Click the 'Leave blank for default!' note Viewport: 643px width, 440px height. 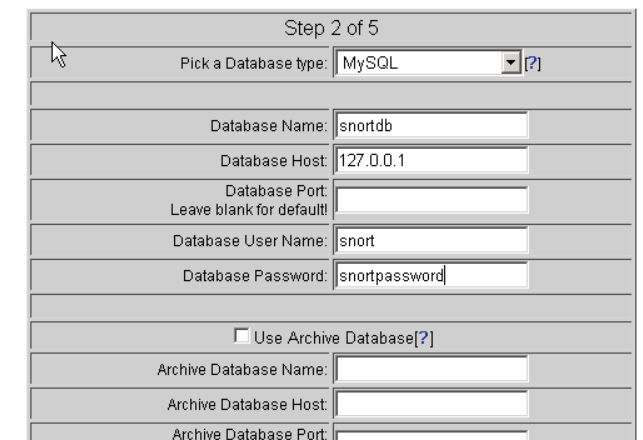[x=272, y=209]
